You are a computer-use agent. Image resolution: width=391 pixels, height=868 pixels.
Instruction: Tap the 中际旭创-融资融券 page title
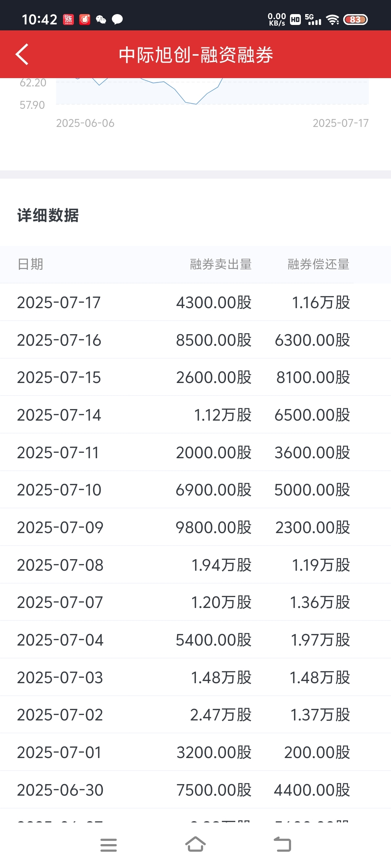point(196,55)
